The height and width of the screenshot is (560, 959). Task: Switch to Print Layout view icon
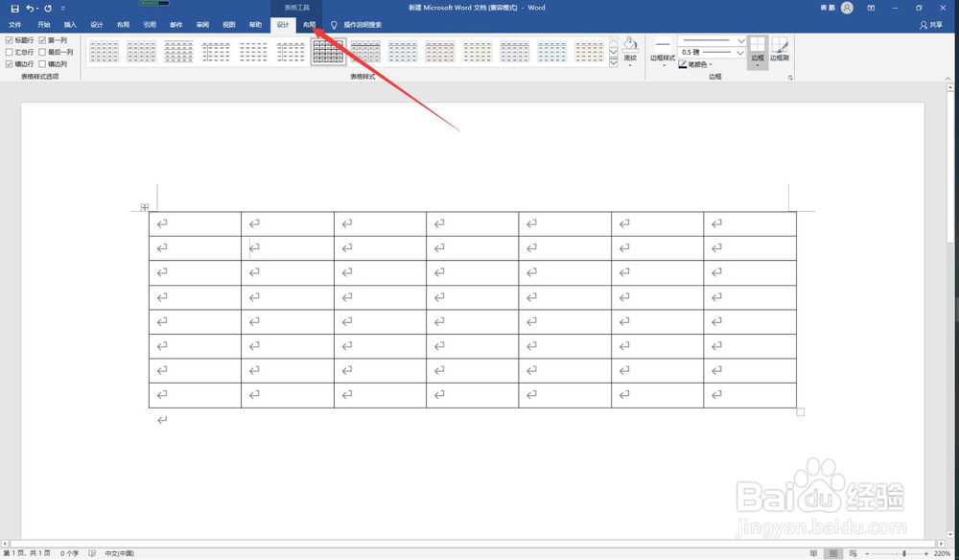pos(832,553)
